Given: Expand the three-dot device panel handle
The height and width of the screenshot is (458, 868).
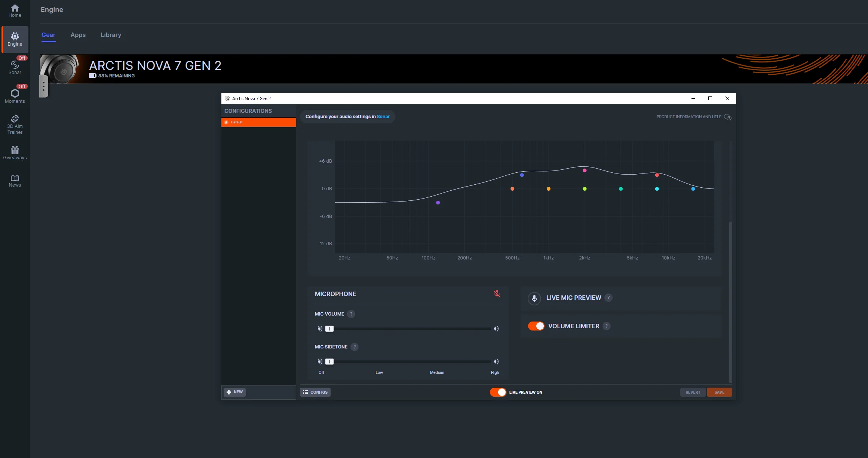Looking at the screenshot, I should pos(44,86).
